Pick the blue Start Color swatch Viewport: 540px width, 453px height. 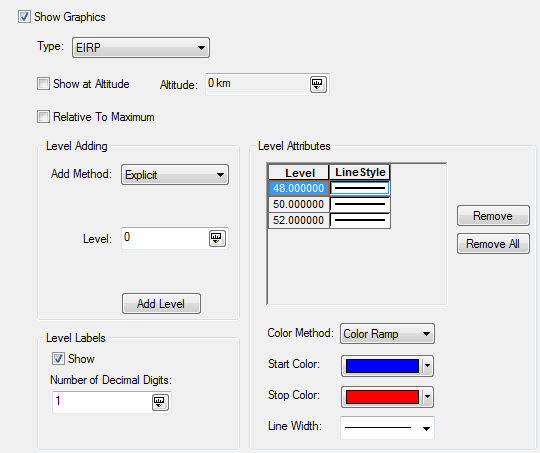[382, 366]
